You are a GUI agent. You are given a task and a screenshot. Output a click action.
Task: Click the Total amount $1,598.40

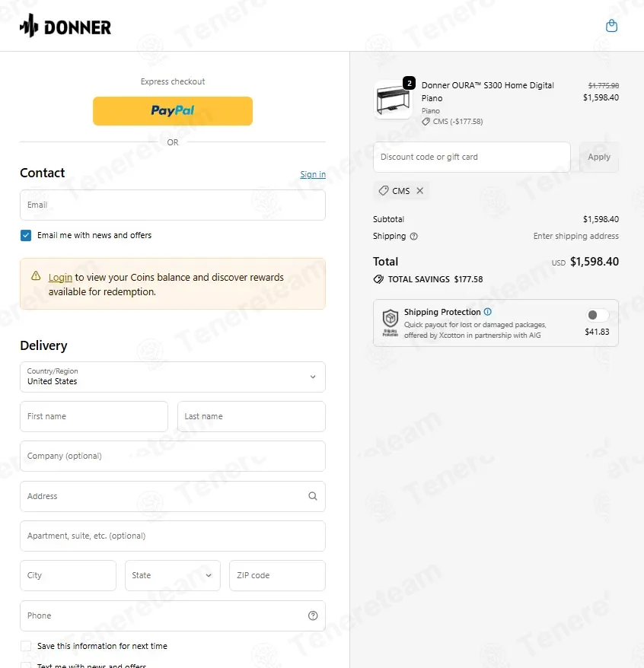coord(594,262)
